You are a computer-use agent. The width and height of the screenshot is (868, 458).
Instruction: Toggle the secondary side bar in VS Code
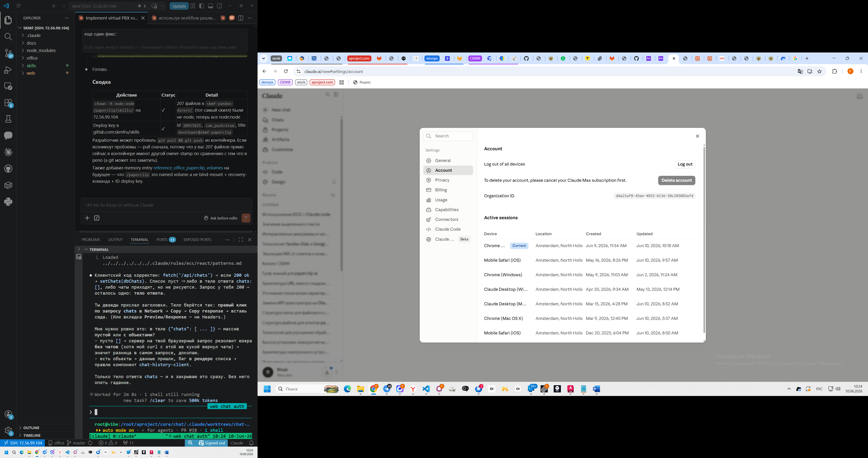pyautogui.click(x=220, y=6)
